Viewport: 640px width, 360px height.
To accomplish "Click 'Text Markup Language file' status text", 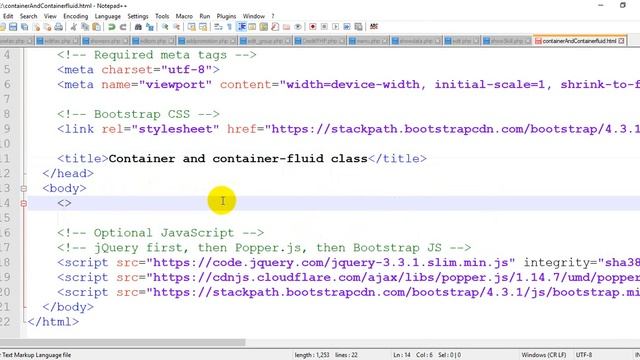I will pos(37,355).
